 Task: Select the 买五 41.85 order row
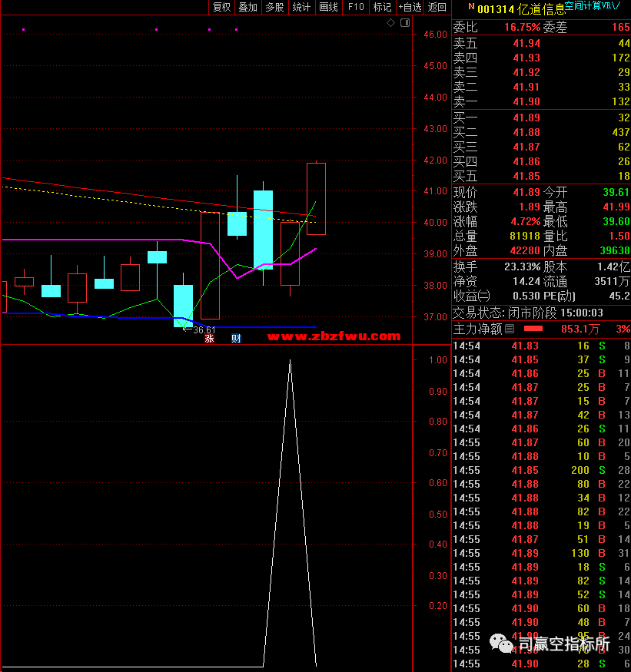(x=541, y=176)
